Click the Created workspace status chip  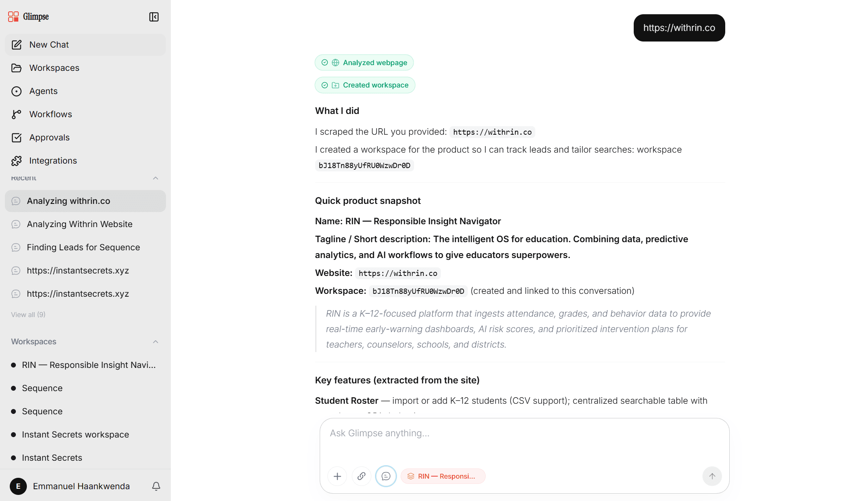(x=365, y=85)
